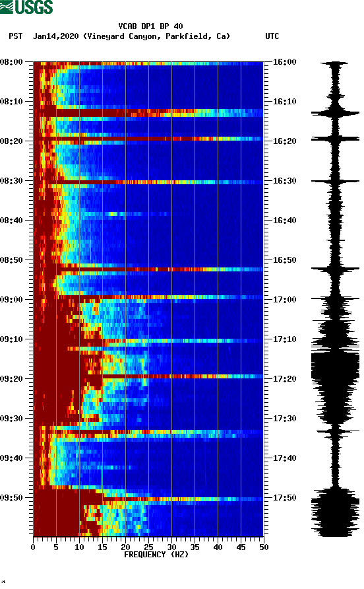Screen dimensions: 364x589
Task: Click the 16:20 UTC time label
Action: point(284,141)
